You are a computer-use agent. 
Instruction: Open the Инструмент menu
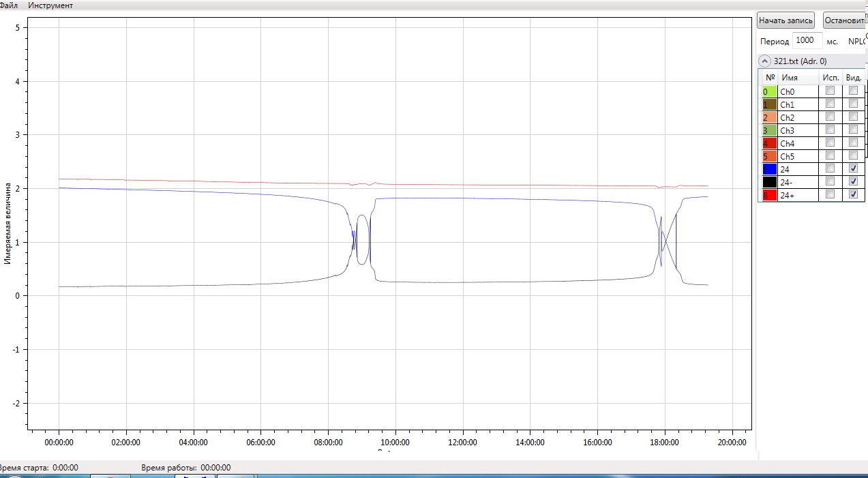(50, 5)
